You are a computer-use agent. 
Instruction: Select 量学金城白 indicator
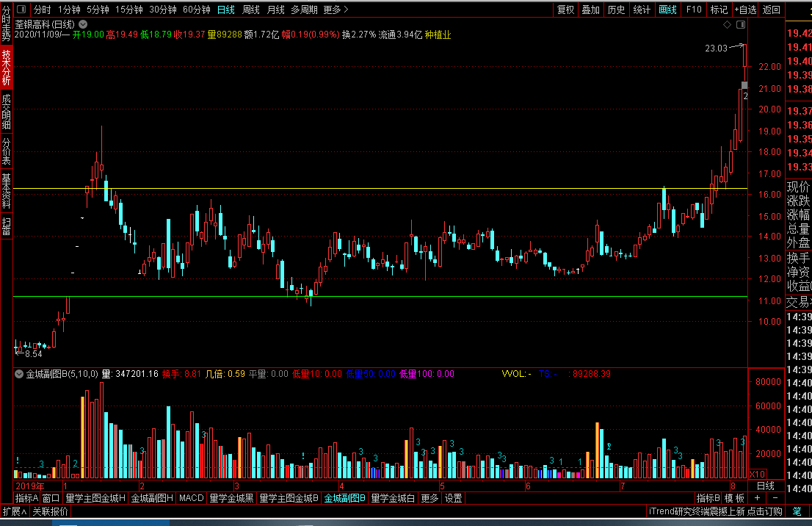point(393,499)
